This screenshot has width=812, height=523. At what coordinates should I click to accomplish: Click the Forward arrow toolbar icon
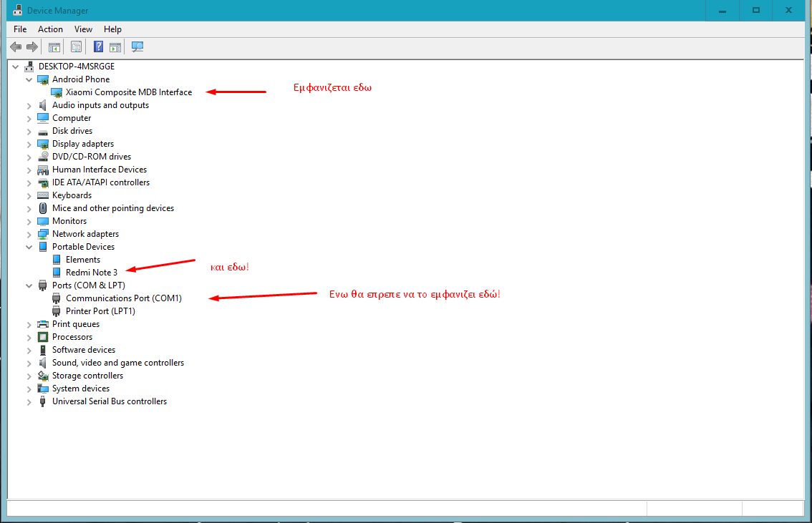coord(32,47)
